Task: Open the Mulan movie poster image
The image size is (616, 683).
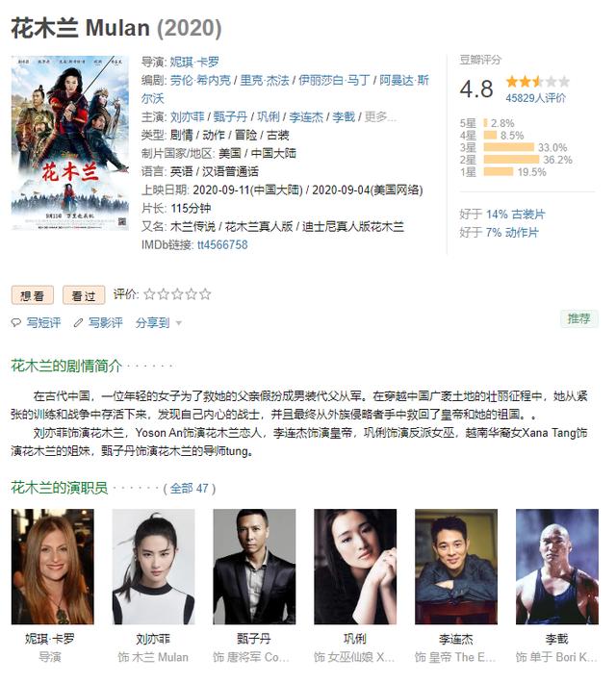Action: (x=69, y=143)
